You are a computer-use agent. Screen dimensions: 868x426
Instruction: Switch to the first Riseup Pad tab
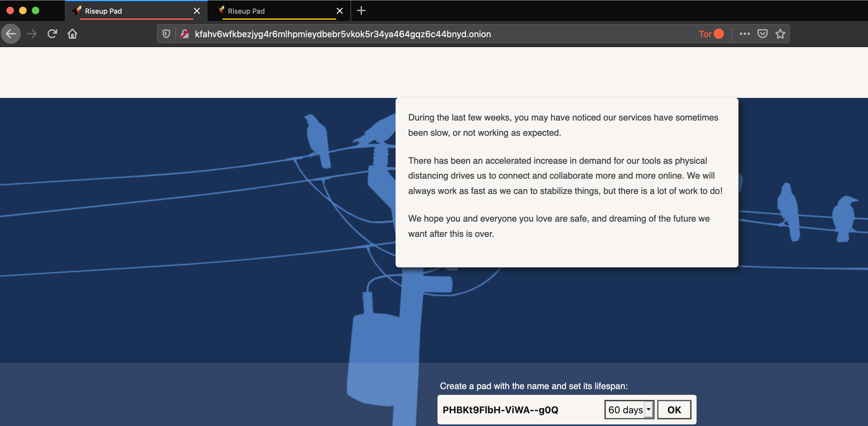coord(131,11)
